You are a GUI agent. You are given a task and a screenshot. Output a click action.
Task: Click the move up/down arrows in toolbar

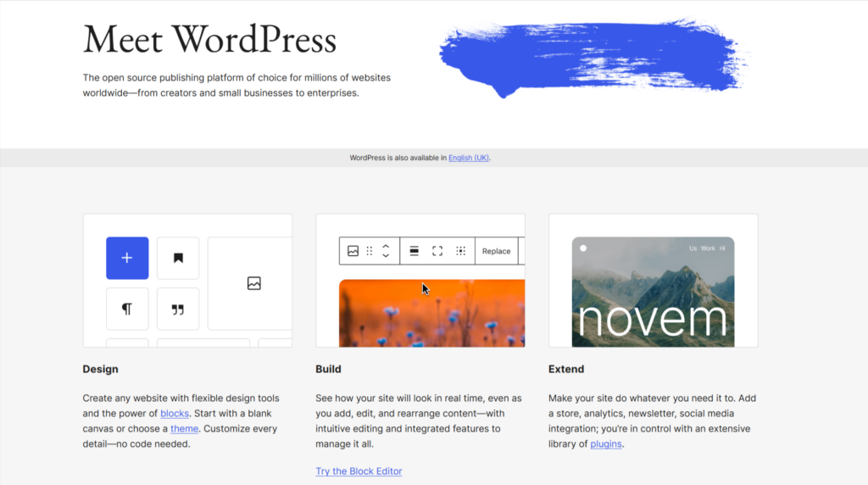(386, 251)
